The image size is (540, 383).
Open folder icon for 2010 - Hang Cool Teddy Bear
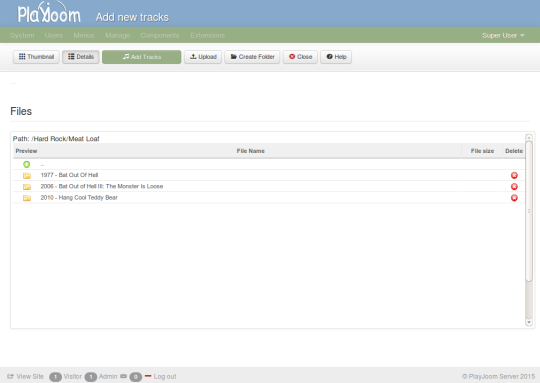[27, 198]
